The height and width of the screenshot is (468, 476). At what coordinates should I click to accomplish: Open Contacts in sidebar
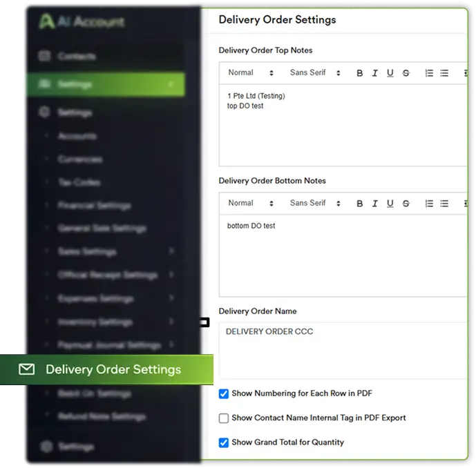click(x=77, y=56)
